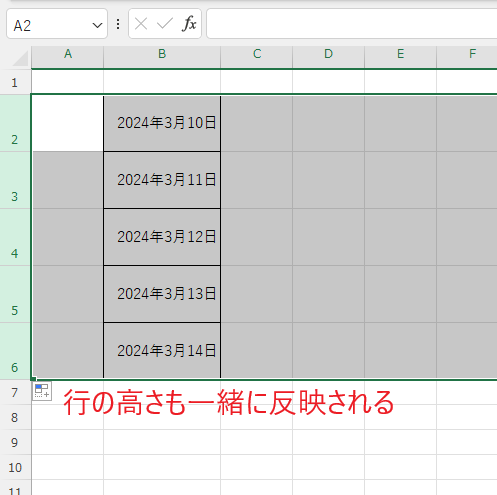Click cell with 2024年3月13日

tap(162, 294)
